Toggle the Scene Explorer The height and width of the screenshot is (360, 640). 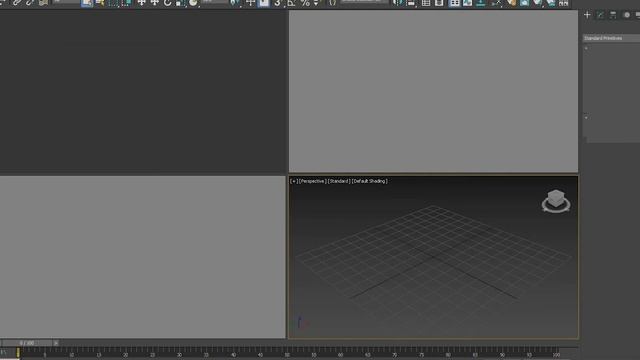(426, 3)
